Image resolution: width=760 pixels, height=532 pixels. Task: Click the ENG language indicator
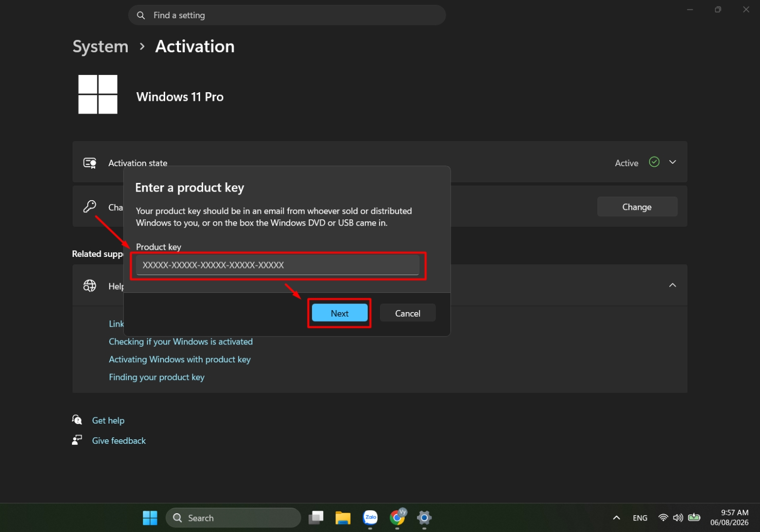coord(640,518)
